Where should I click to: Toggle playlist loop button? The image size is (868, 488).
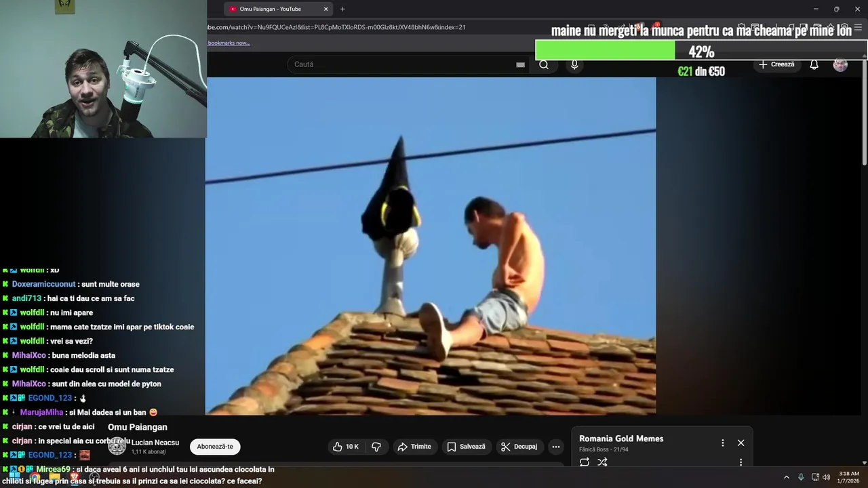click(x=585, y=462)
